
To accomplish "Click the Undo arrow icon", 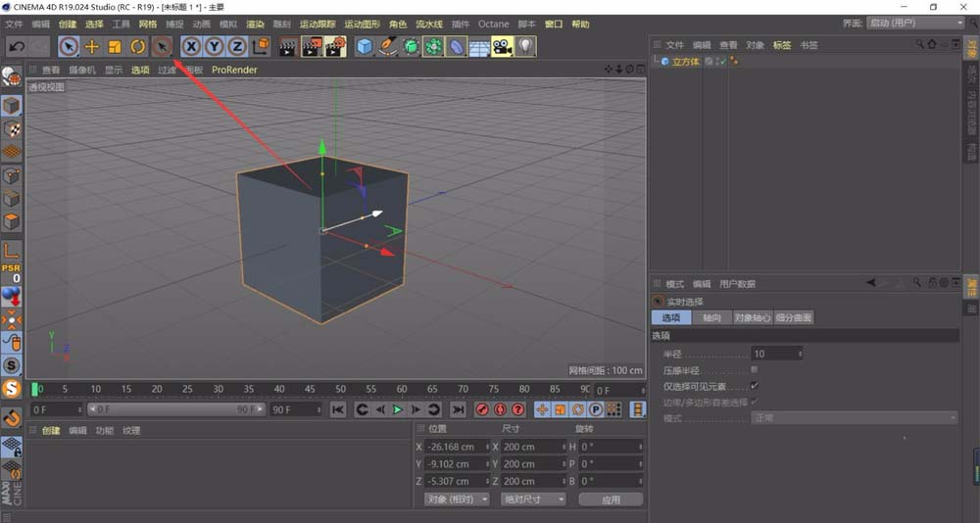I will (x=17, y=46).
